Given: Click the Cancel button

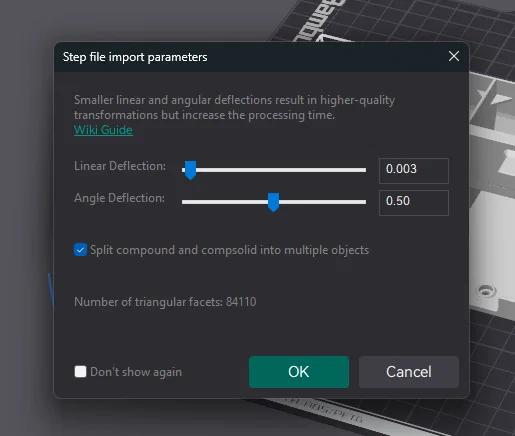Looking at the screenshot, I should [409, 372].
